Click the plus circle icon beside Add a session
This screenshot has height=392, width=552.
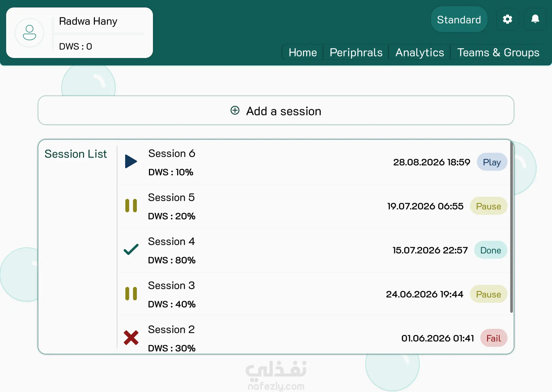click(x=235, y=110)
